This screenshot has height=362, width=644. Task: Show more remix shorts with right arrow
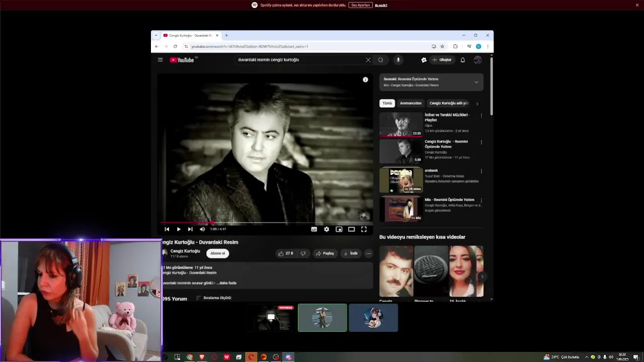[482, 277]
